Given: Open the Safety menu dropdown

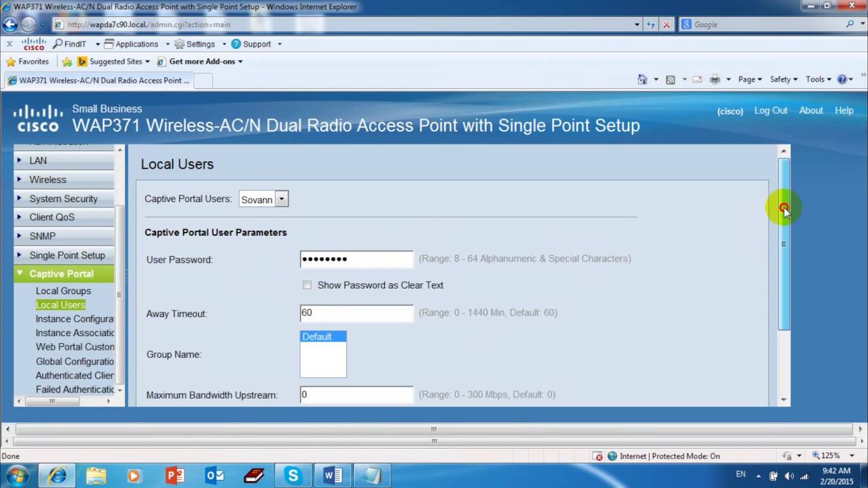Looking at the screenshot, I should 784,79.
